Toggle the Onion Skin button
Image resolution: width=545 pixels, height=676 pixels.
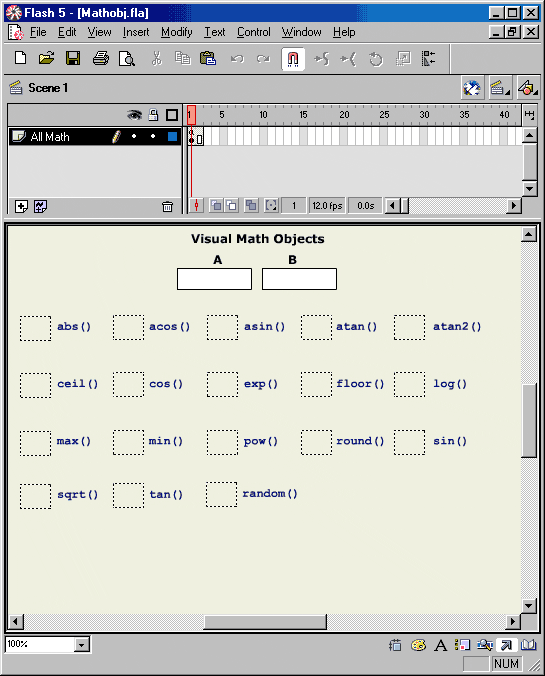[x=216, y=206]
